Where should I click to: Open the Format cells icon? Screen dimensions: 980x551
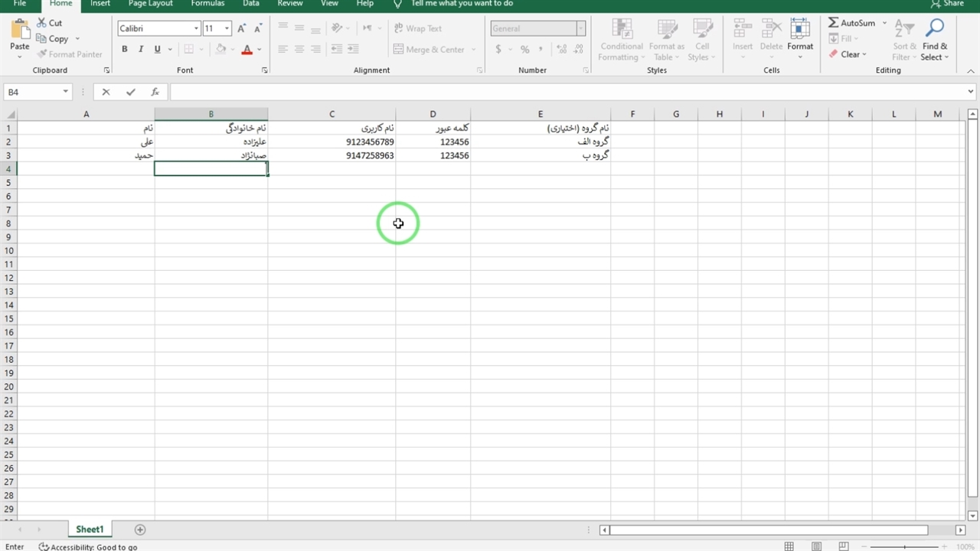click(800, 31)
